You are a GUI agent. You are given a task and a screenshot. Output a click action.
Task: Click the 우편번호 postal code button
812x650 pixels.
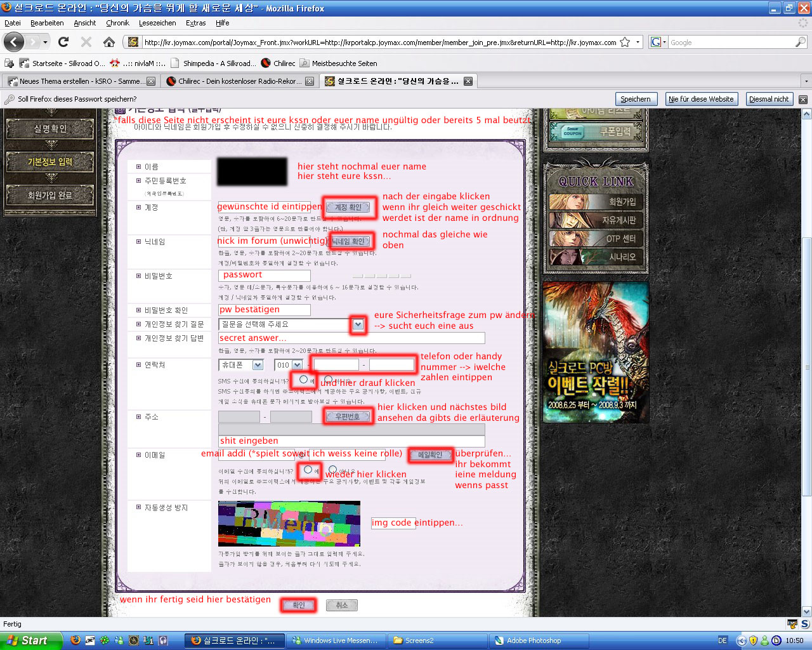(x=348, y=416)
